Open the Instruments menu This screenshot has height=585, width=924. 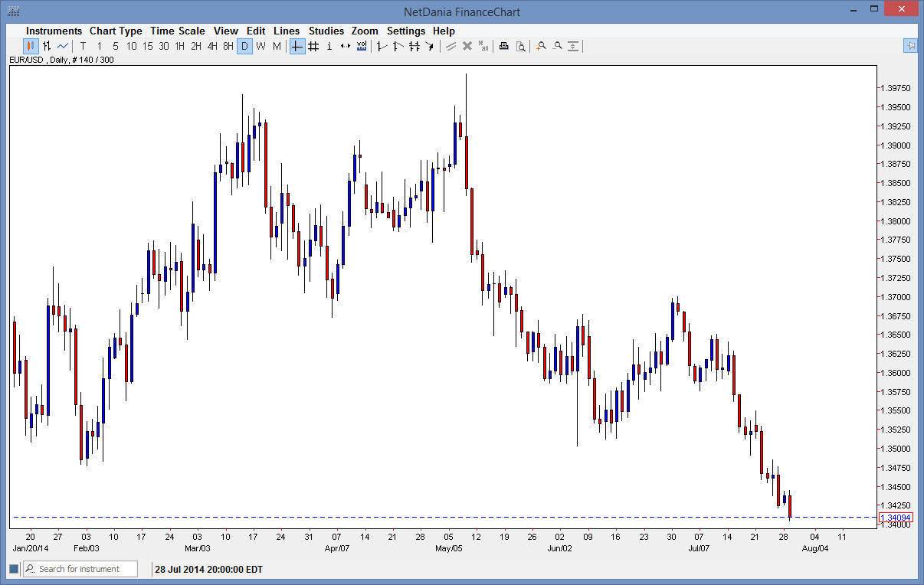click(x=54, y=31)
